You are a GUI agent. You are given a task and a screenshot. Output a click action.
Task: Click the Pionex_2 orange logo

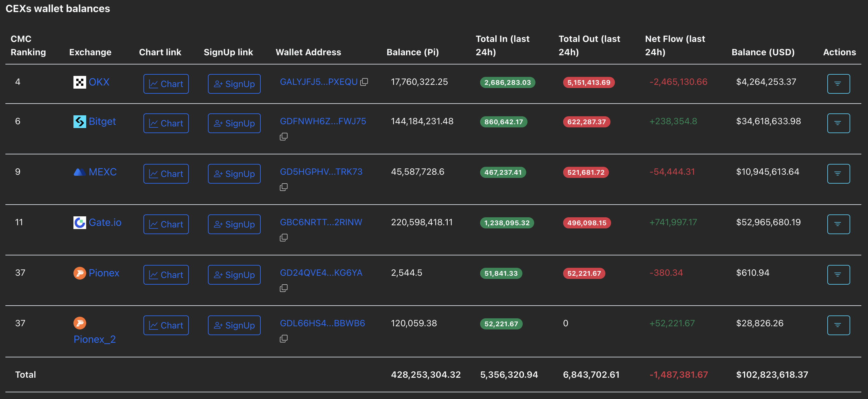point(79,323)
